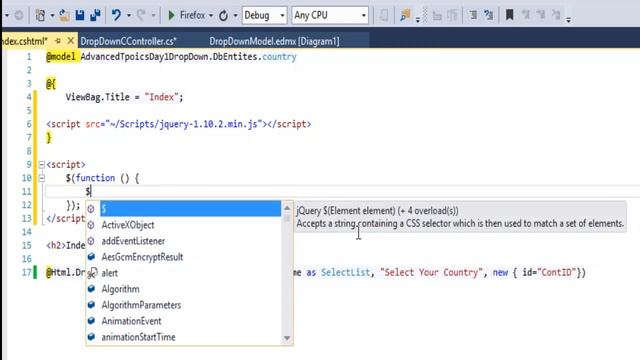Click the IntelliSense scrollbar thumb

287,219
